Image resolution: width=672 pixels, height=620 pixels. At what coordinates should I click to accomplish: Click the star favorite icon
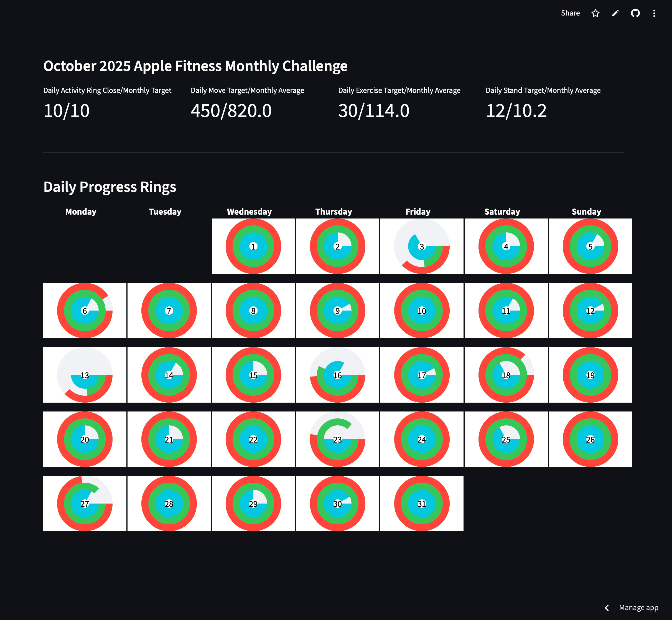pos(595,13)
